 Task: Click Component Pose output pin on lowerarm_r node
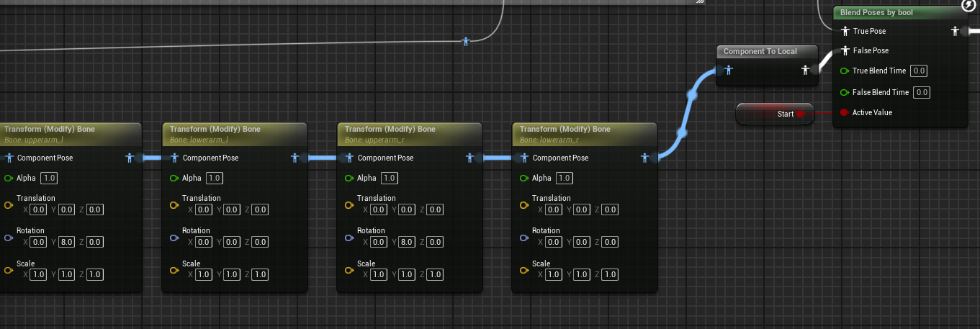coord(645,158)
